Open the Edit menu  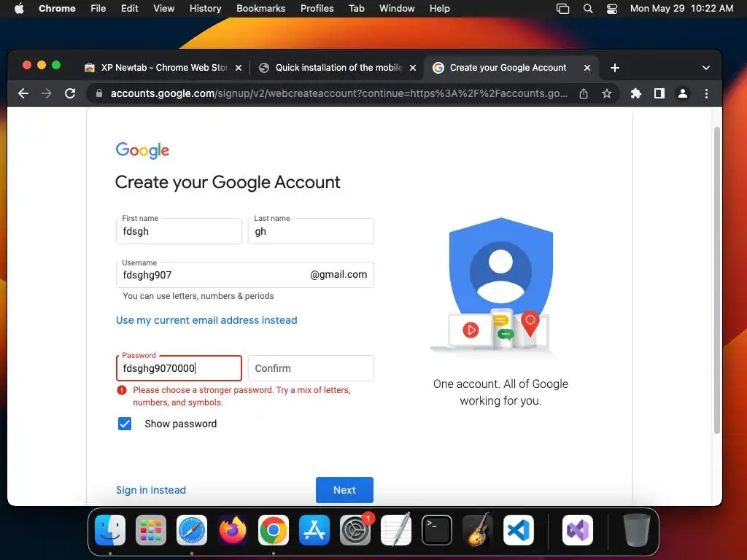click(x=130, y=9)
